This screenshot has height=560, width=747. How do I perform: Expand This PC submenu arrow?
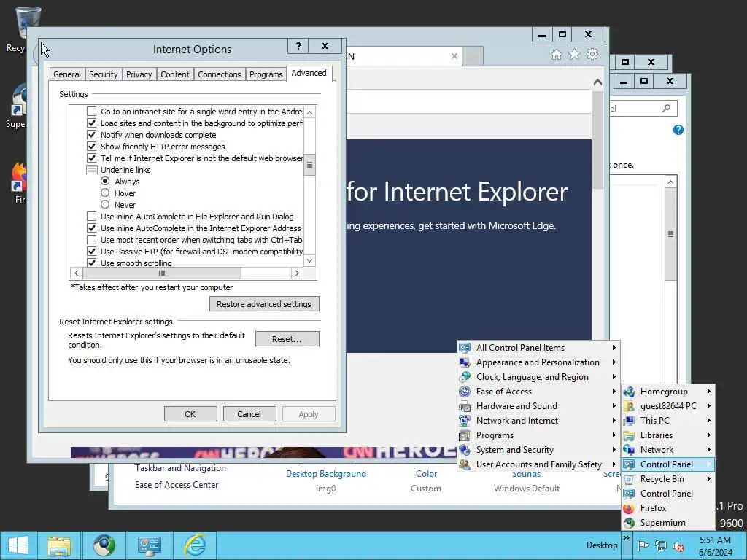click(x=709, y=421)
